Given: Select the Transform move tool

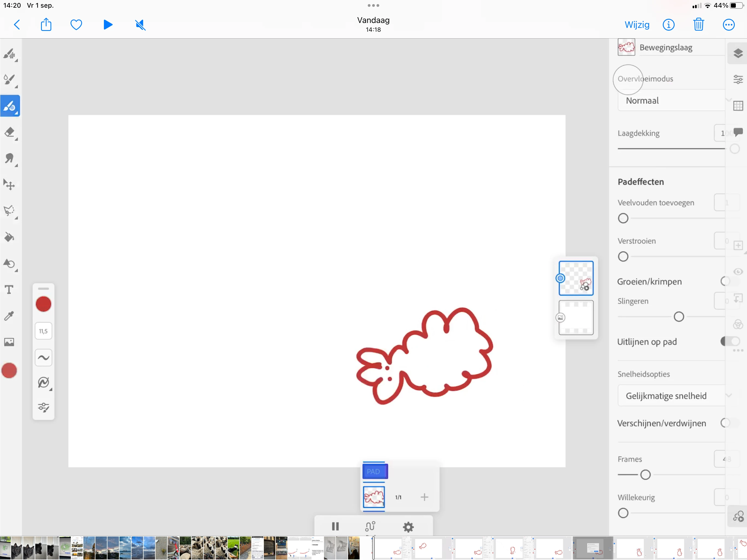Looking at the screenshot, I should point(10,184).
